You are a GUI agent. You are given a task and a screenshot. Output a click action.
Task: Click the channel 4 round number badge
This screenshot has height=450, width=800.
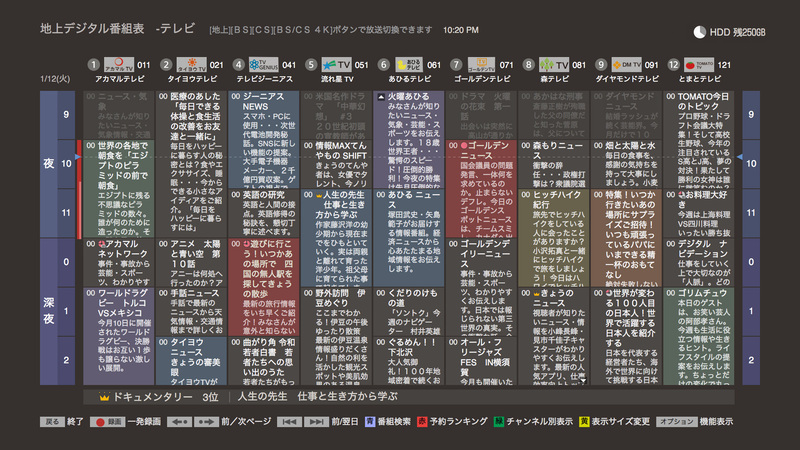pyautogui.click(x=238, y=65)
